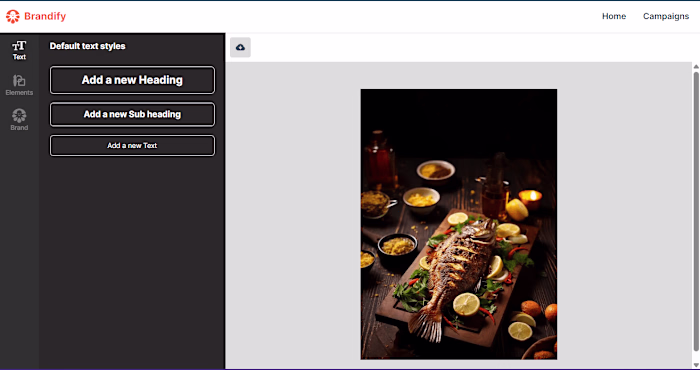Open the Brand panel in sidebar

pyautogui.click(x=19, y=120)
